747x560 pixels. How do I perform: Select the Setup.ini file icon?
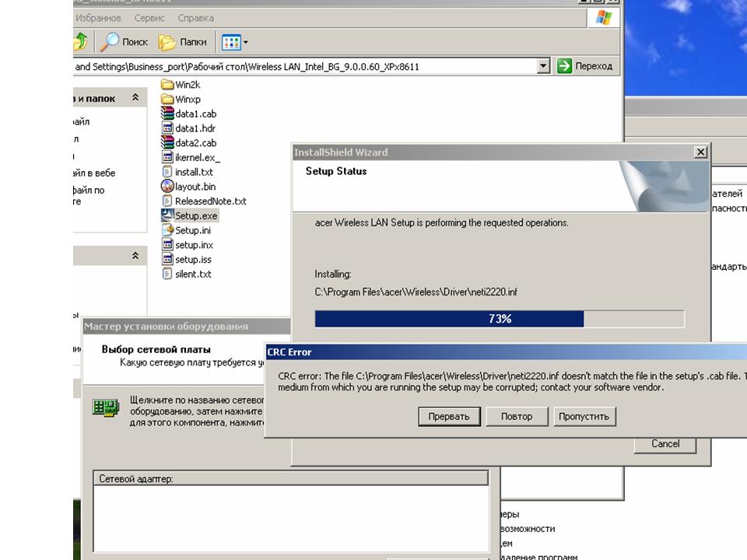click(167, 230)
